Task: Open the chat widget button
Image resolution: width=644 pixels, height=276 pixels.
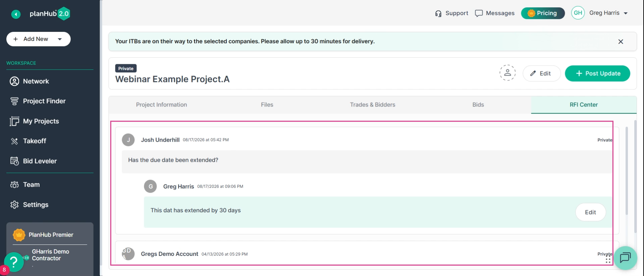Action: (625, 258)
